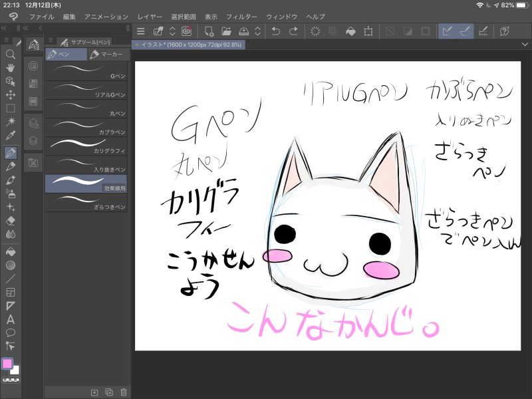Switch to the マーカー sub tool tab
The height and width of the screenshot is (399, 532).
[x=107, y=55]
